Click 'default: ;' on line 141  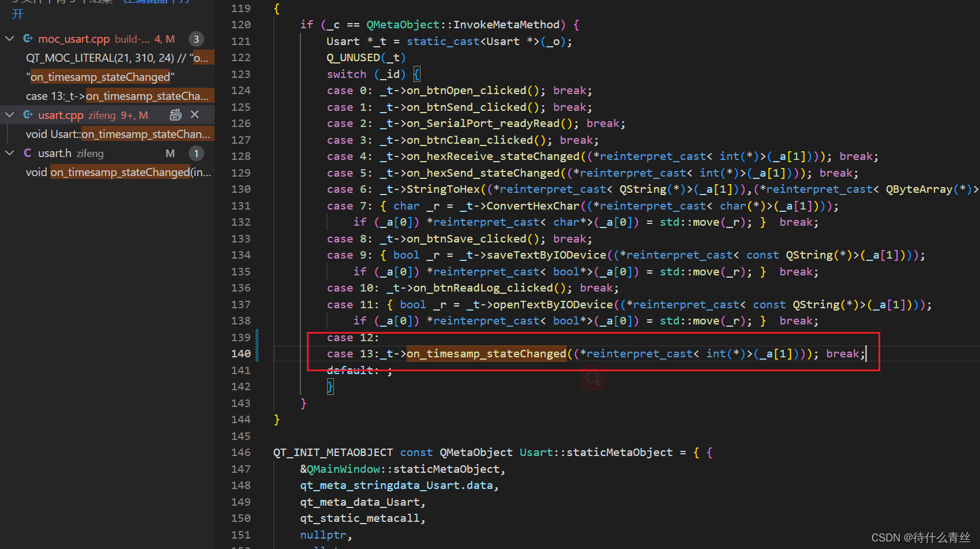(x=360, y=370)
